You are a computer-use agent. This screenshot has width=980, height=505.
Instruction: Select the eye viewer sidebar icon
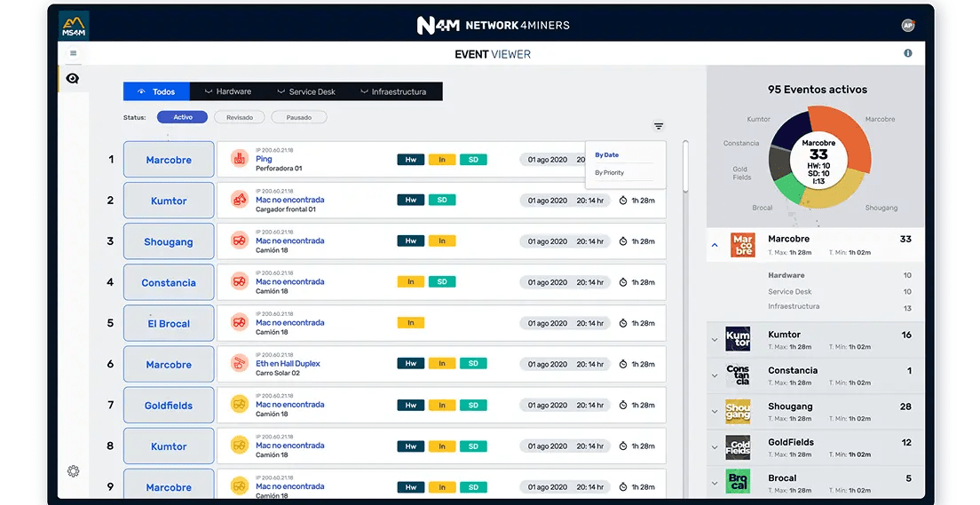click(73, 79)
